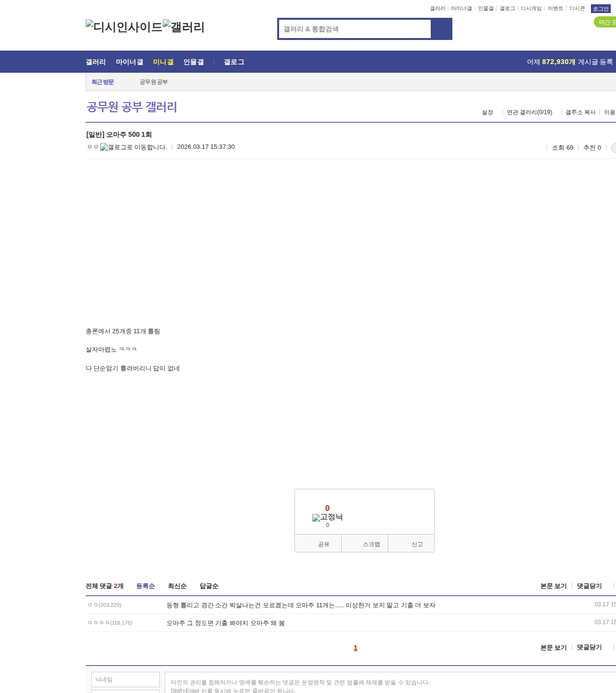The height and width of the screenshot is (693, 616).
Task: Click the 스크랩 button under the post
Action: click(371, 544)
